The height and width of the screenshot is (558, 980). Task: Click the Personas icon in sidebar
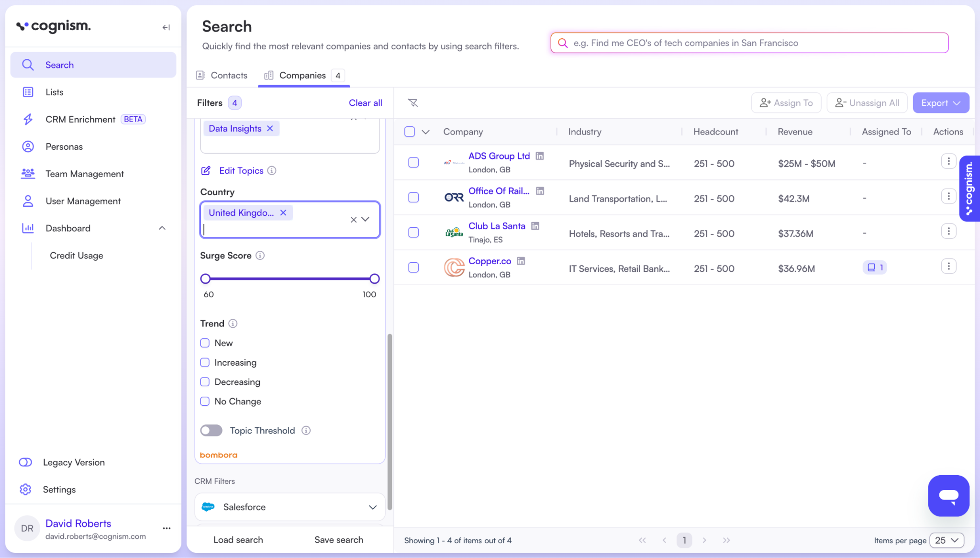[x=28, y=146]
